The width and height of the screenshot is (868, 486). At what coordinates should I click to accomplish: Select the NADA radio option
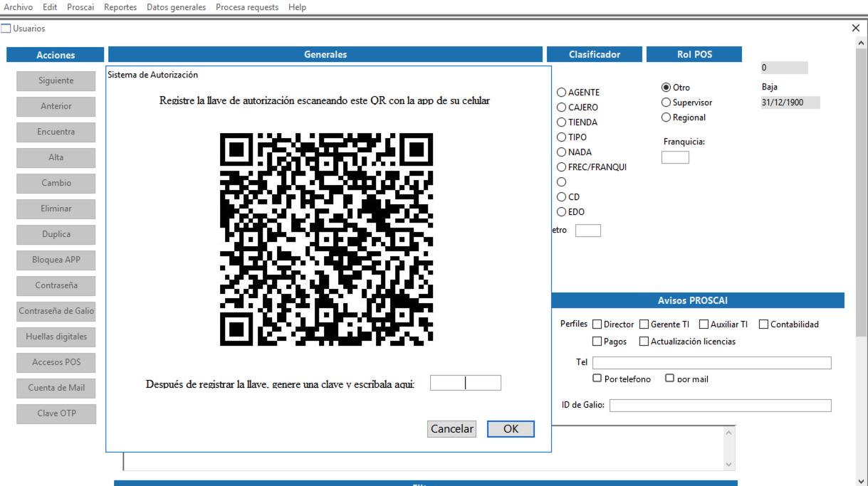[x=561, y=152]
